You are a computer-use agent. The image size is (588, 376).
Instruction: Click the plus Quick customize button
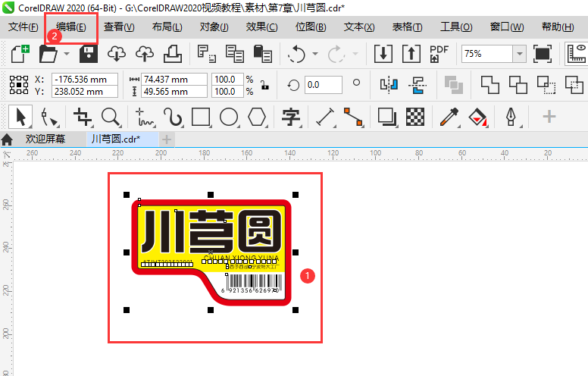(x=549, y=117)
